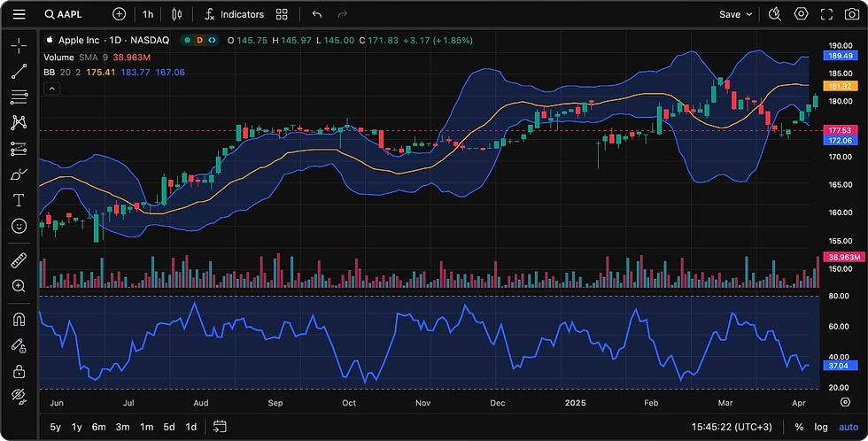Select the 1d time range
The width and height of the screenshot is (868, 441).
[191, 427]
